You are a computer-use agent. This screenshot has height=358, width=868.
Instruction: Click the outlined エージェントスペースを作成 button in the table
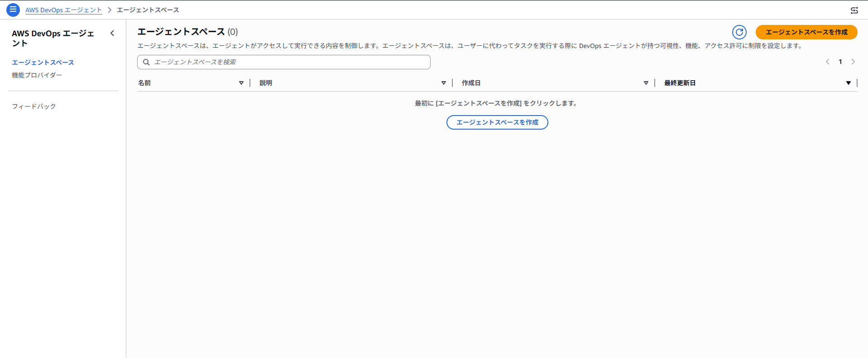(x=497, y=122)
